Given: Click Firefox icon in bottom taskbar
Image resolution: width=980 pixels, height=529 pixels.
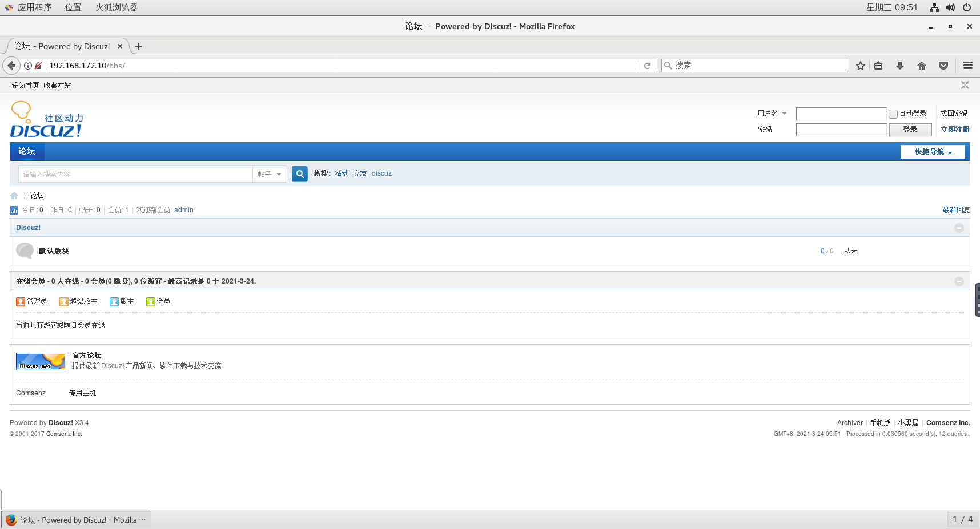Looking at the screenshot, I should point(11,520).
